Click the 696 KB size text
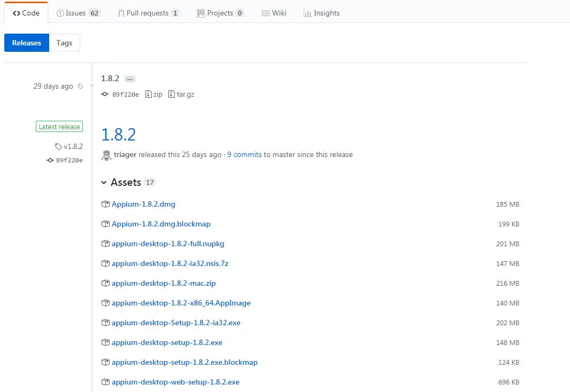Image resolution: width=570 pixels, height=392 pixels. point(509,382)
